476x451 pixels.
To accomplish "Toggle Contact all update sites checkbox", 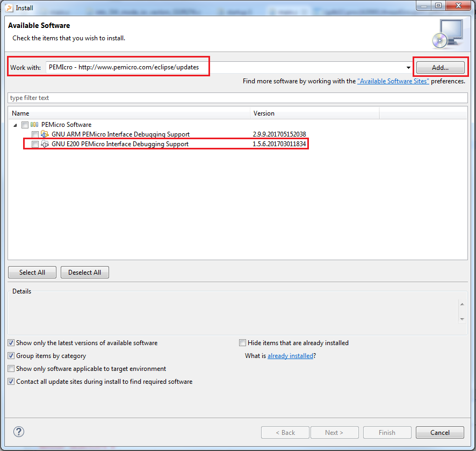I will pos(11,382).
